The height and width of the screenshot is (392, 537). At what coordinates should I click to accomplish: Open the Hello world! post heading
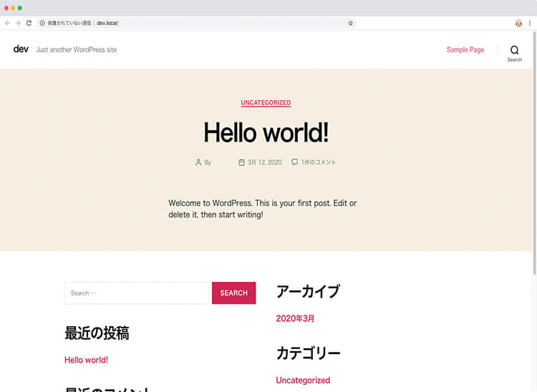click(x=266, y=133)
